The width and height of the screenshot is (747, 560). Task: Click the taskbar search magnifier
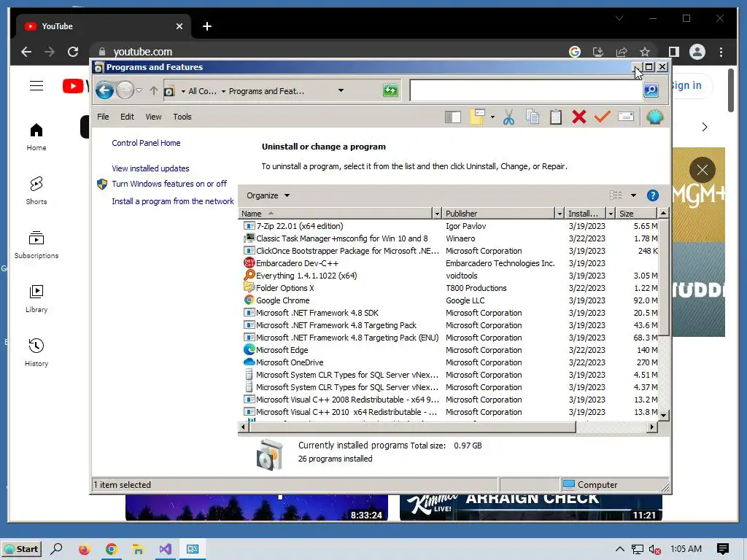click(56, 549)
